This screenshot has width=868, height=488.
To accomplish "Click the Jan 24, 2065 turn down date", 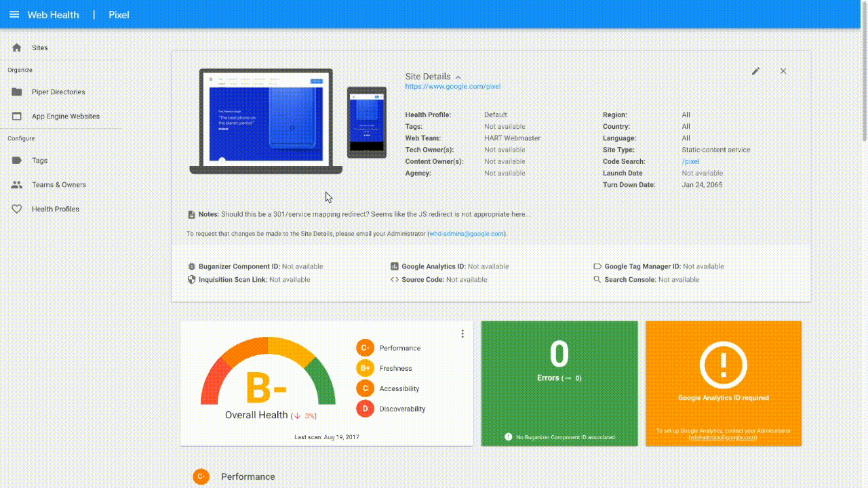I will click(703, 185).
